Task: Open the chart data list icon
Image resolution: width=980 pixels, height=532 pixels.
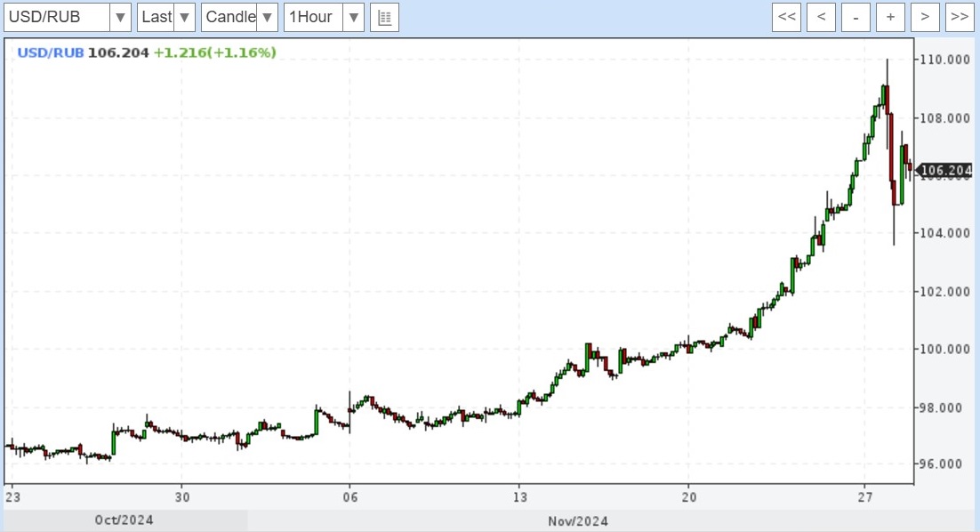Action: pos(384,17)
